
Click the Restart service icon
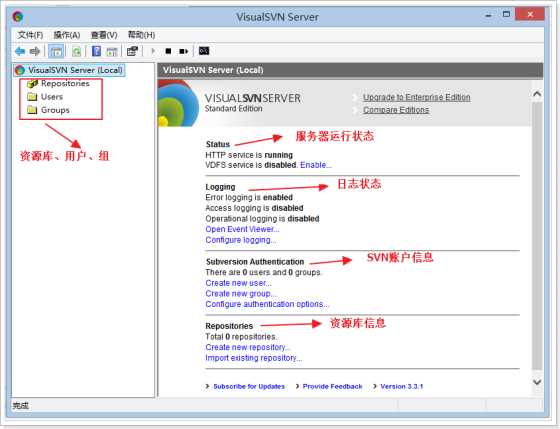click(x=184, y=51)
